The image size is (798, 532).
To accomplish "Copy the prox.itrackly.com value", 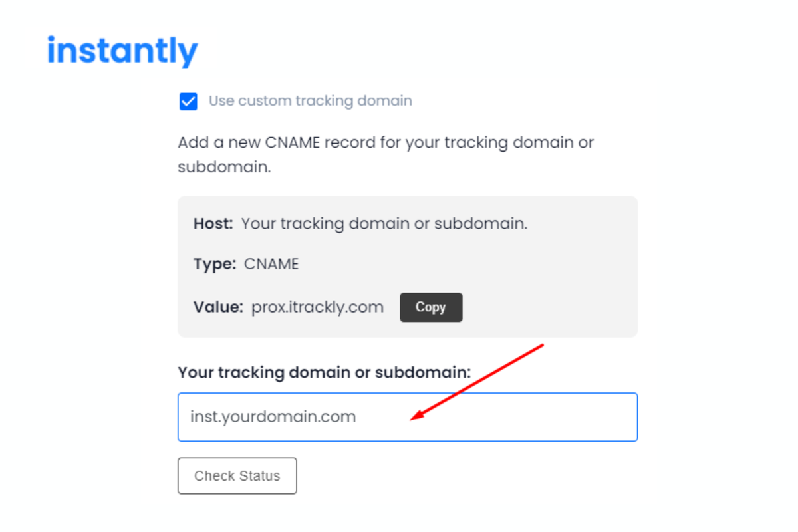I will tap(431, 307).
